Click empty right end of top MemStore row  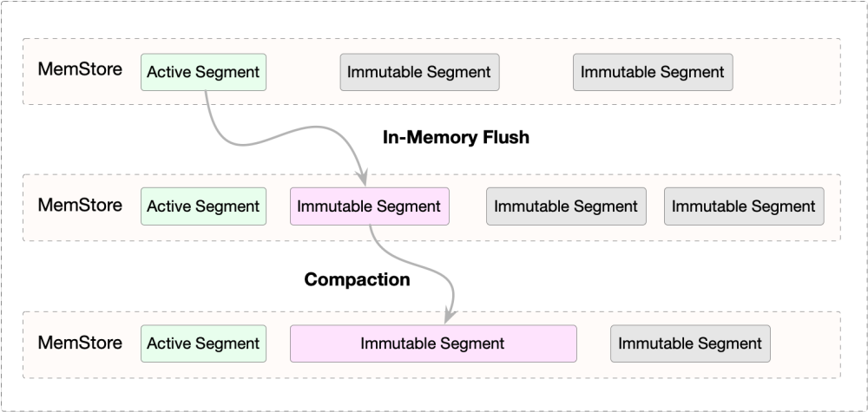coord(786,72)
